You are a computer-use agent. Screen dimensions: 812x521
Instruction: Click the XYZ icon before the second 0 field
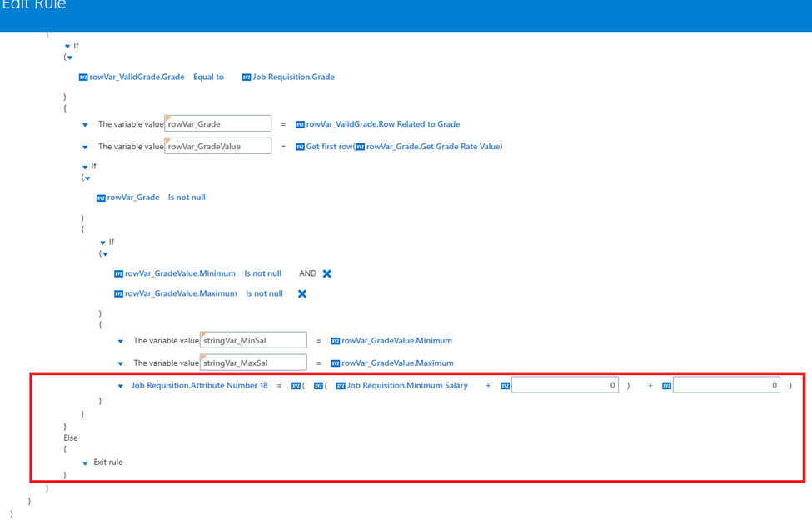tap(665, 385)
